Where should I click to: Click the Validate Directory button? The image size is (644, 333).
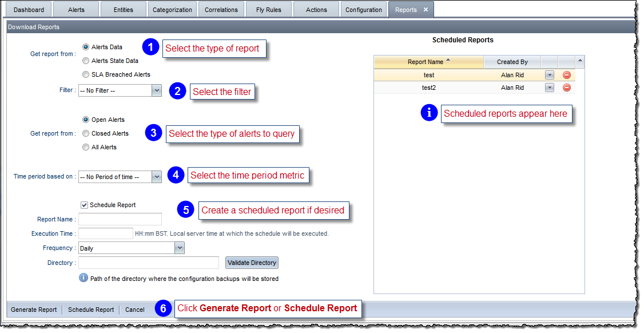click(x=252, y=263)
